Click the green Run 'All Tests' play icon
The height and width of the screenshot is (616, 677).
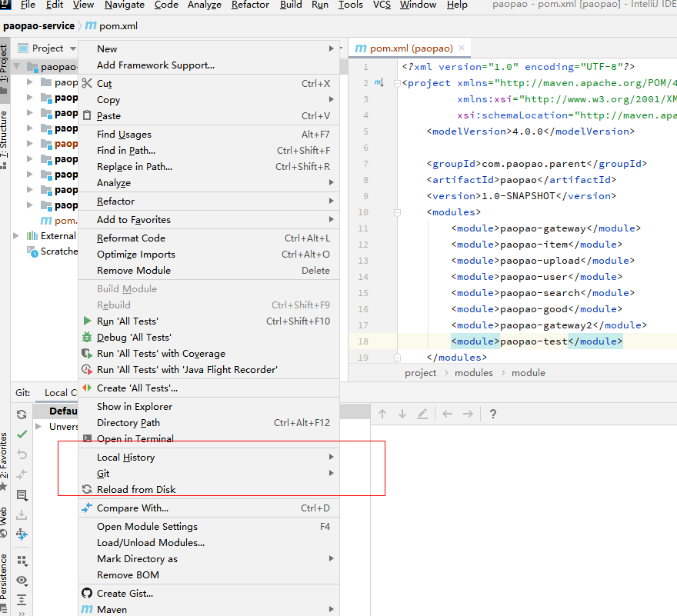click(87, 321)
